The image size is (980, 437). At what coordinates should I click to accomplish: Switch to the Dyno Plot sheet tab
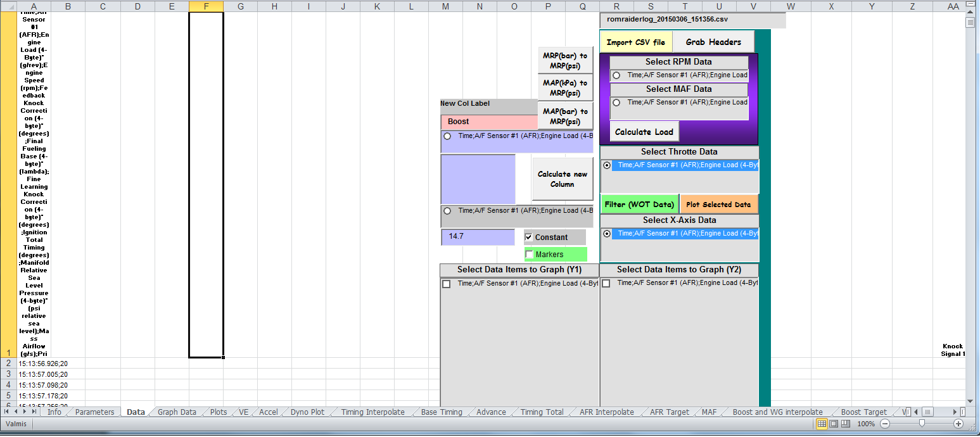point(307,412)
